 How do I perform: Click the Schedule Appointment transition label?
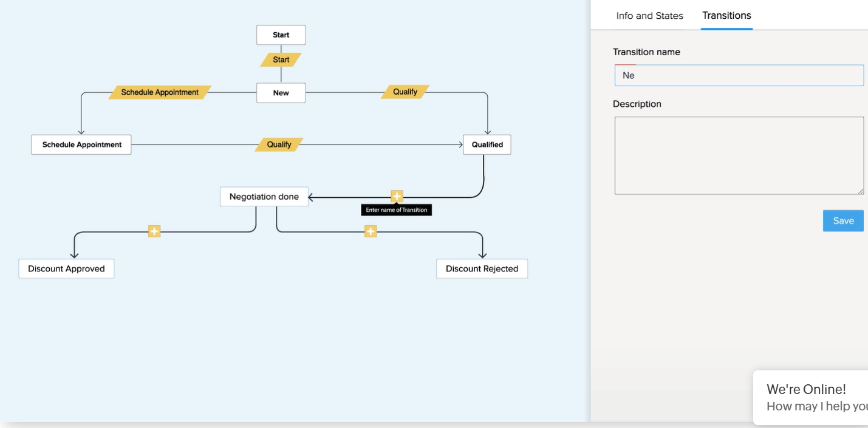point(160,92)
